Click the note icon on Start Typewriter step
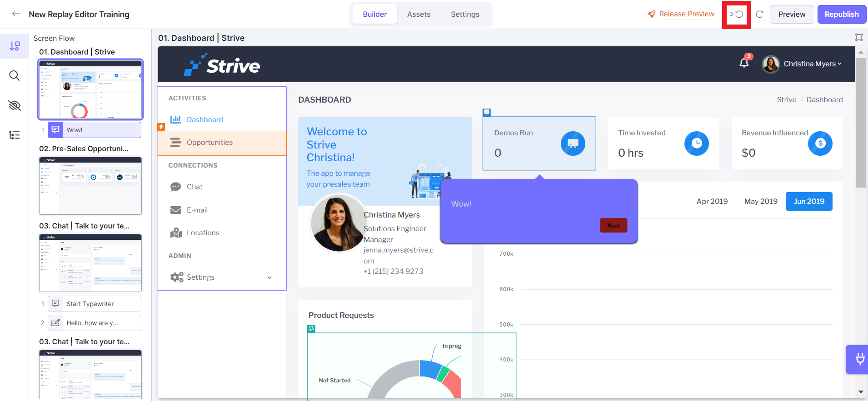The width and height of the screenshot is (868, 401). (55, 303)
